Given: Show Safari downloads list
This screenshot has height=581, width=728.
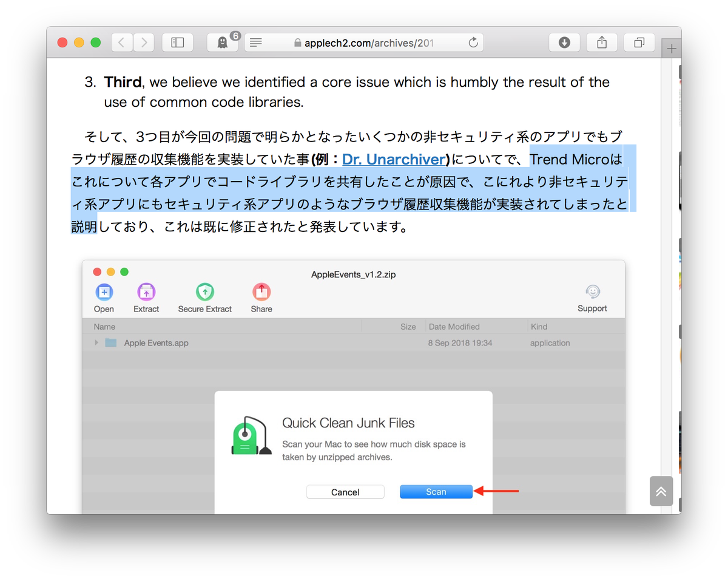Looking at the screenshot, I should pos(564,42).
